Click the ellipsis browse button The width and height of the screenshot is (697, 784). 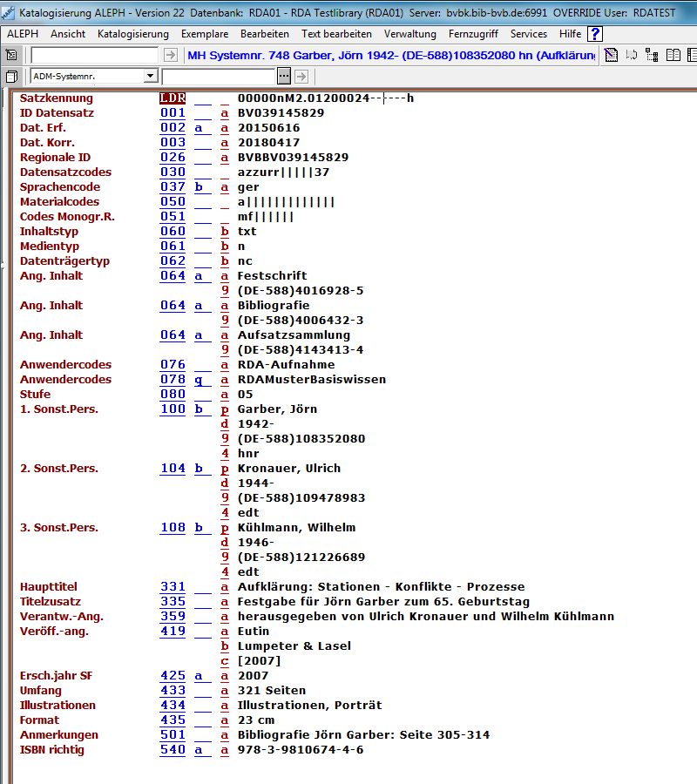pyautogui.click(x=283, y=77)
